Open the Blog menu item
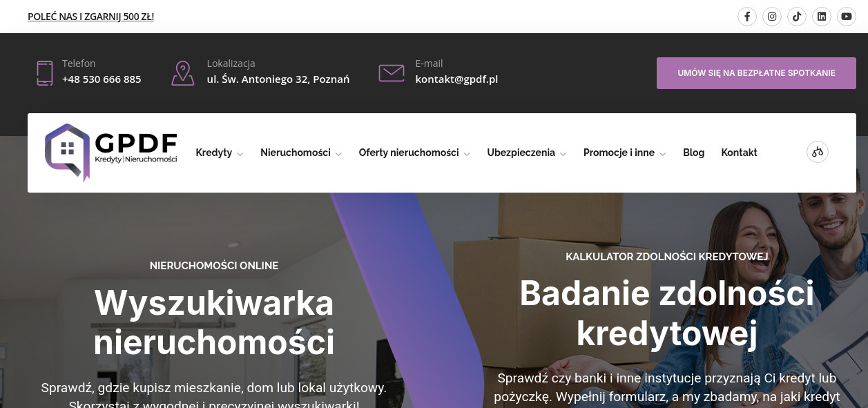This screenshot has height=408, width=868. coord(693,153)
